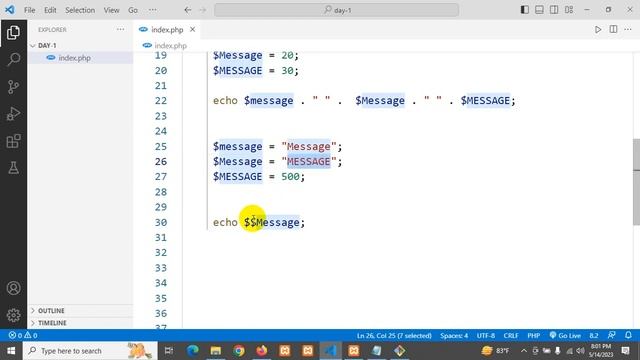Click the Ln 26, Col 25 status item
Screen dimensions: 640x360
394,336
